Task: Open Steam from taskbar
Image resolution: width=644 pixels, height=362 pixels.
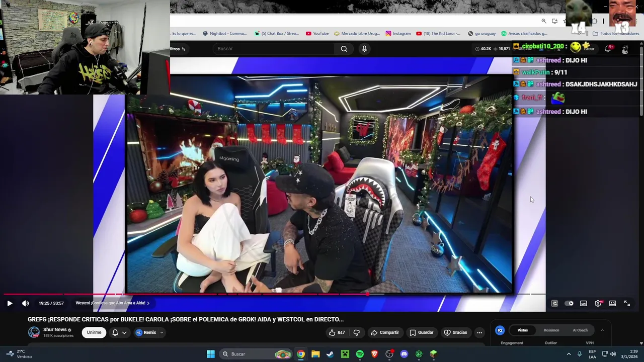Action: pos(330,354)
